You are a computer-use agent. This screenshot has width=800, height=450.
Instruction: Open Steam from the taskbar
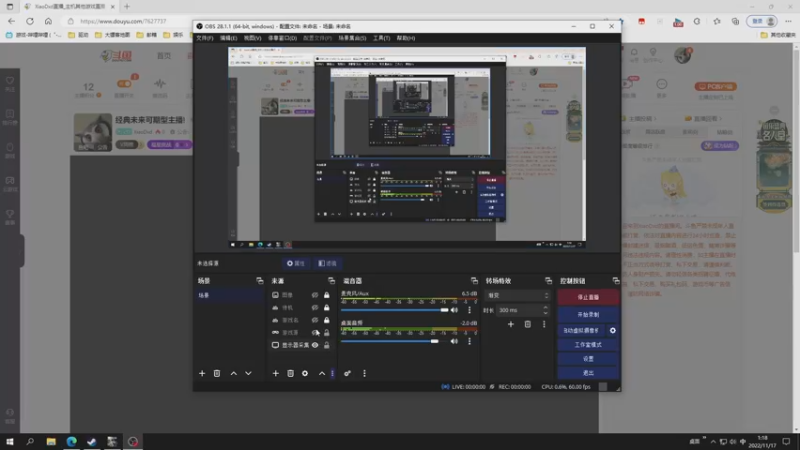coord(92,441)
